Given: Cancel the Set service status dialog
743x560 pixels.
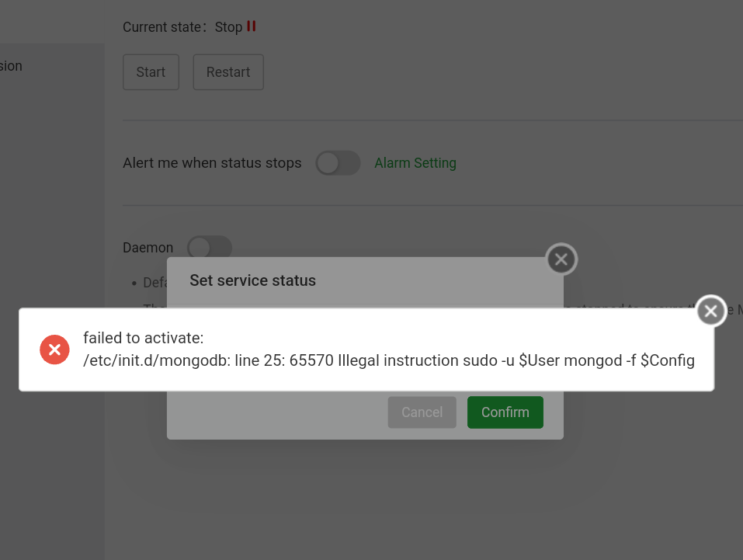Looking at the screenshot, I should [422, 412].
